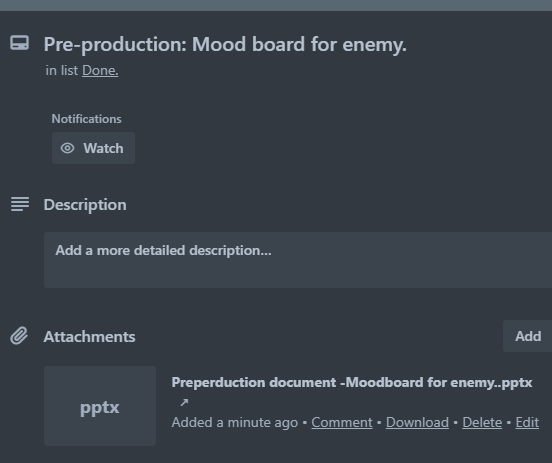Delete the pptx attachment
The width and height of the screenshot is (552, 463).
[x=482, y=422]
